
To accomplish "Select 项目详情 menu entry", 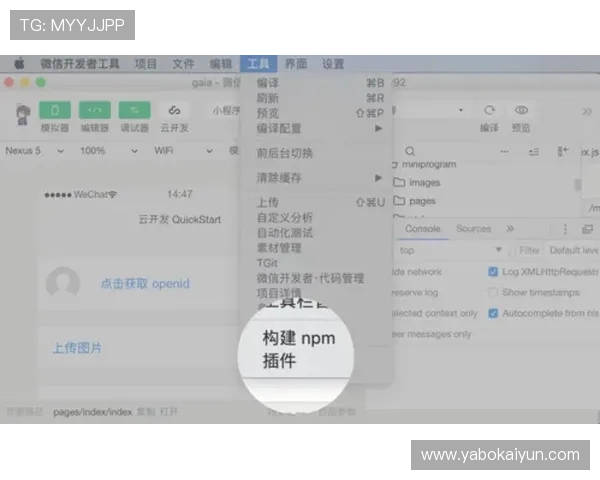I will pyautogui.click(x=316, y=293).
